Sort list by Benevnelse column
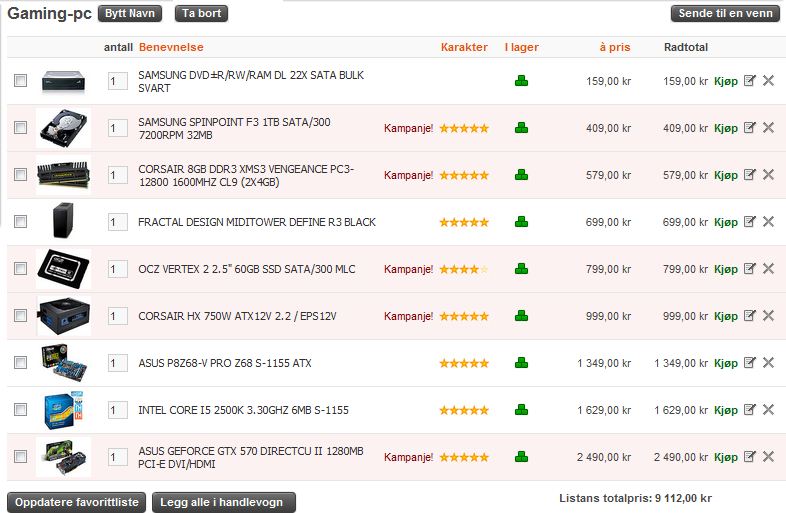The height and width of the screenshot is (513, 786). coord(171,47)
